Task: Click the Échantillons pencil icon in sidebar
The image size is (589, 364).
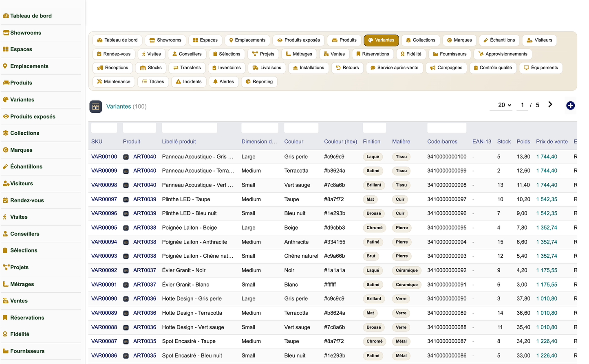Action: [x=5, y=167]
